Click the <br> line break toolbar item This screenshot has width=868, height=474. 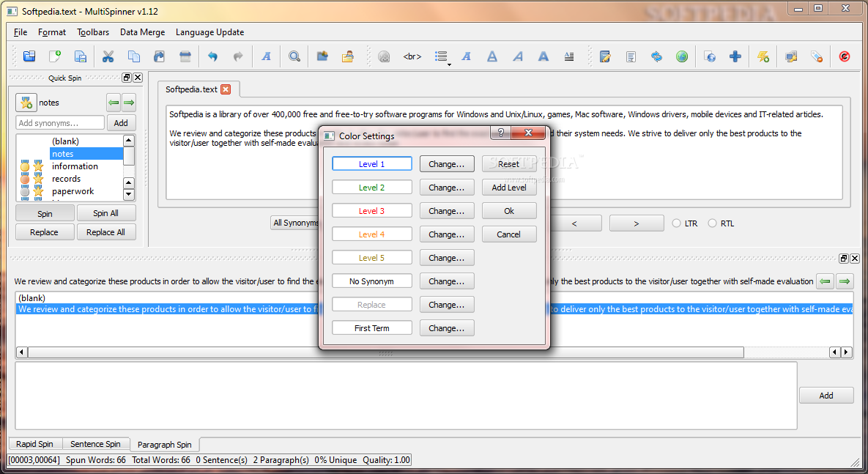412,56
